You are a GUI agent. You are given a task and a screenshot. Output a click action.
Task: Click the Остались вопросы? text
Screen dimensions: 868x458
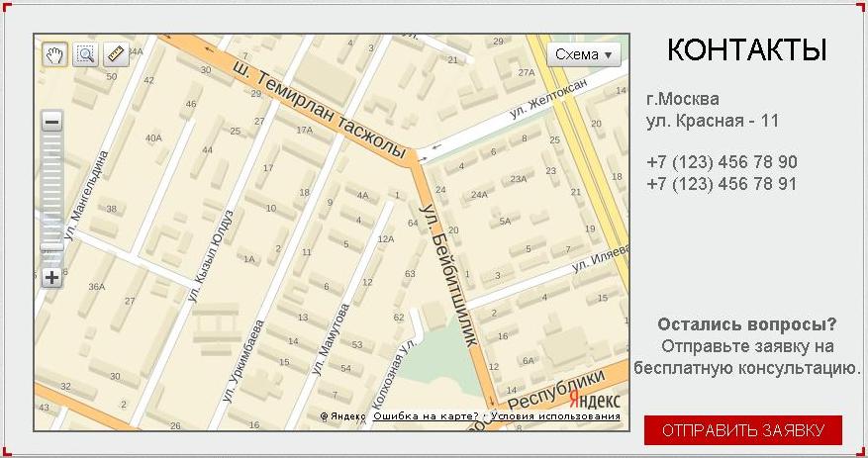coord(747,324)
